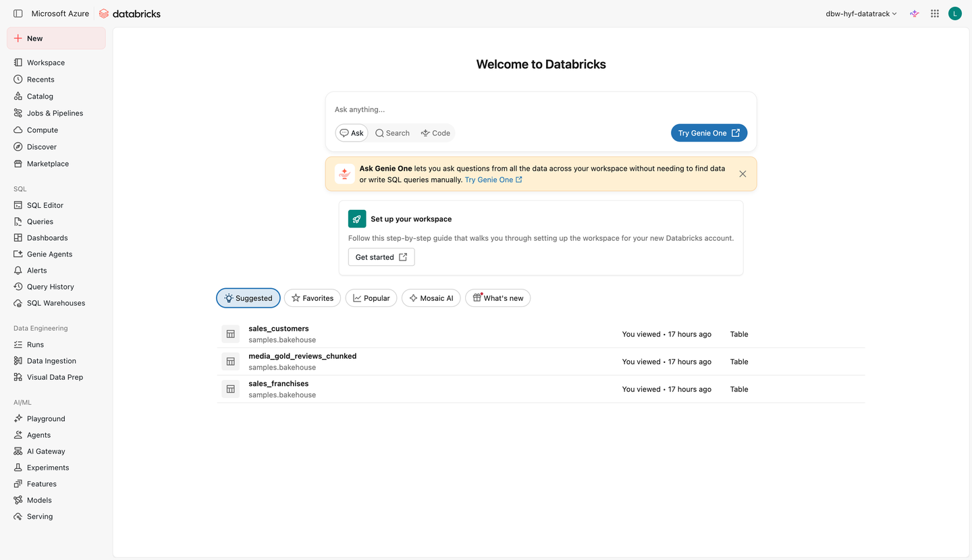Click the Genie Agents icon
The height and width of the screenshot is (560, 972).
[x=18, y=254]
